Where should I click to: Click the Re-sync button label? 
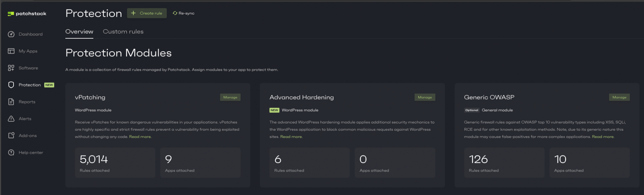tap(186, 13)
